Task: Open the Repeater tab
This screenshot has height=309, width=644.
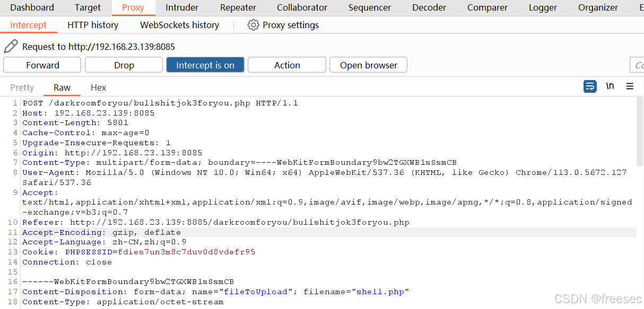Action: pos(238,7)
